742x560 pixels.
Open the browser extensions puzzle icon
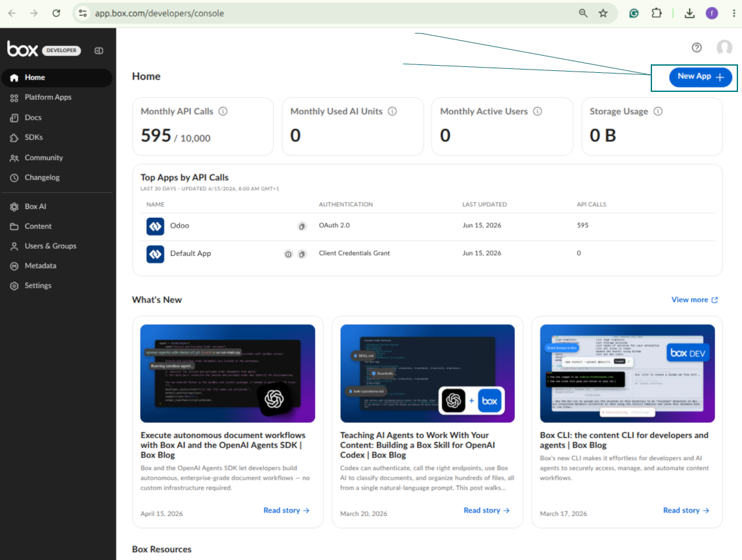pos(657,13)
